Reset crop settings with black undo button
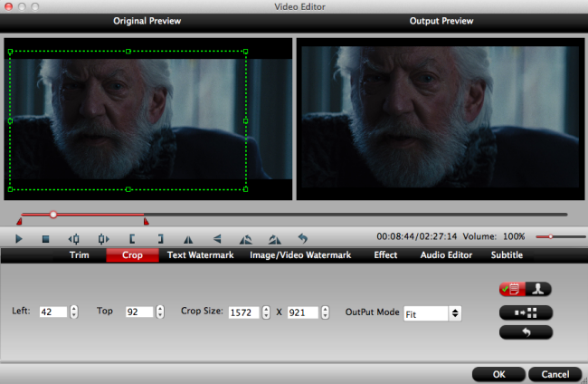 tap(526, 332)
